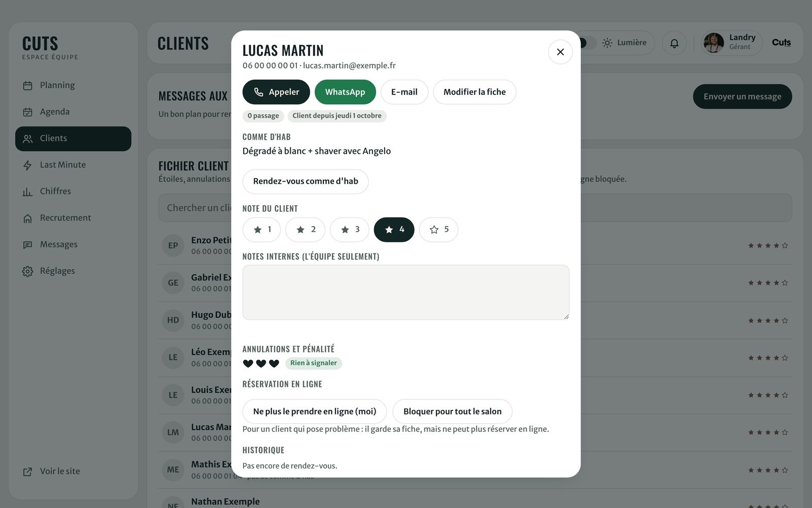The image size is (812, 508).
Task: Click Bloquer pour tout le salon
Action: pos(452,411)
